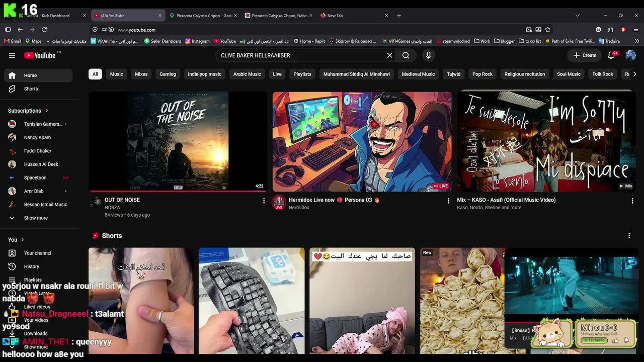
Task: Start voice search with the microphone
Action: 429,55
